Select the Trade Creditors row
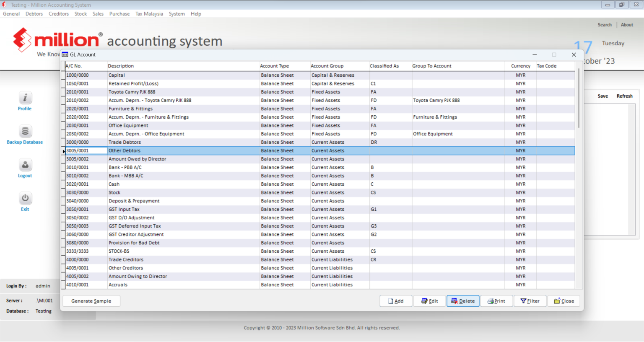Viewport: 644px width, 342px height. point(320,259)
